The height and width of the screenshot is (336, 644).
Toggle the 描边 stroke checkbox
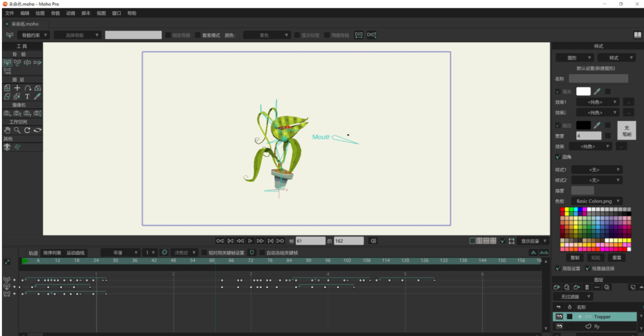point(558,125)
